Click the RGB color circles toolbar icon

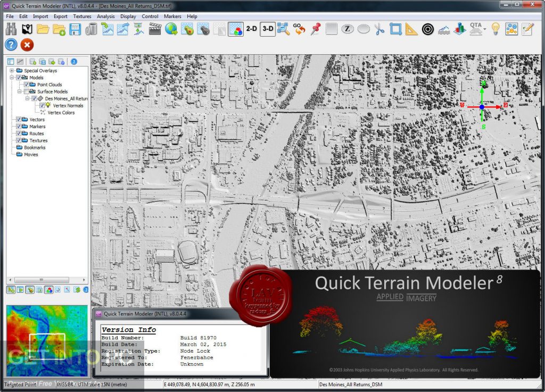236,29
